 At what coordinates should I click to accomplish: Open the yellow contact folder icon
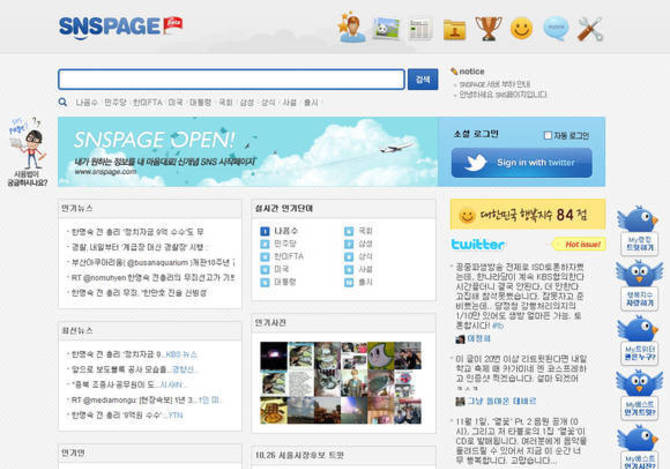pos(454,30)
